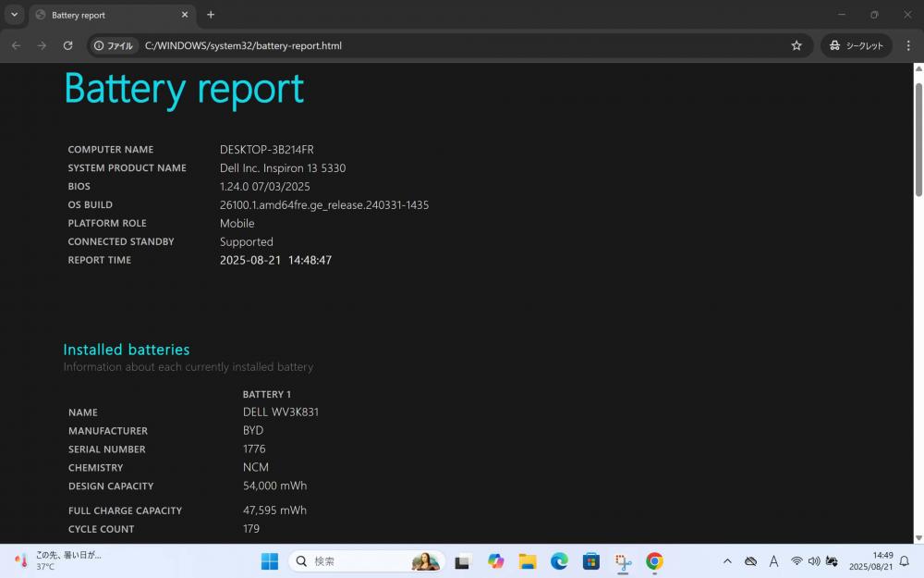Open Microsoft Store from the taskbar

(x=591, y=561)
